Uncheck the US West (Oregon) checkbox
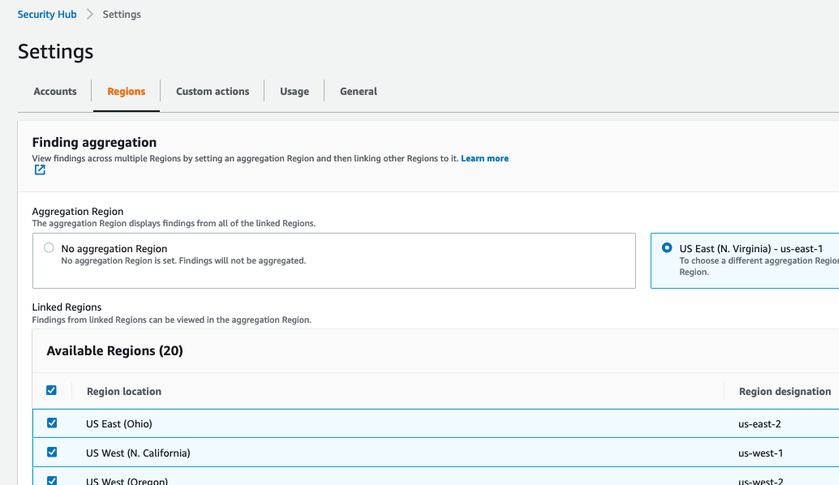The width and height of the screenshot is (839, 485). (x=52, y=480)
